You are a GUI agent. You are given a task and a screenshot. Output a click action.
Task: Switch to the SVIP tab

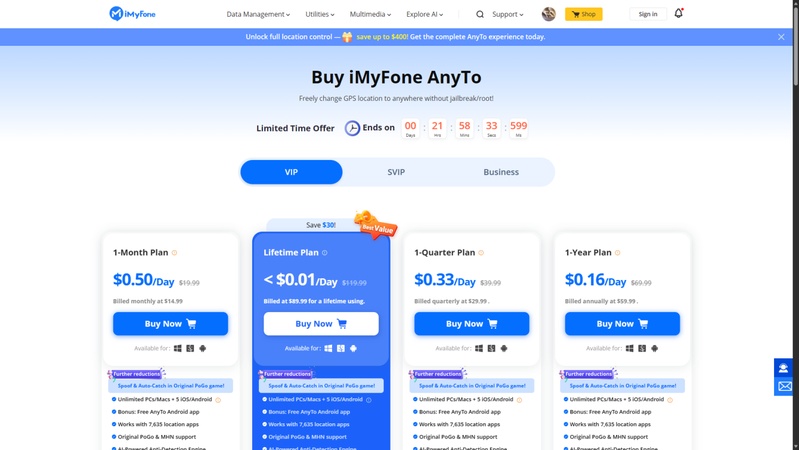[x=396, y=172]
